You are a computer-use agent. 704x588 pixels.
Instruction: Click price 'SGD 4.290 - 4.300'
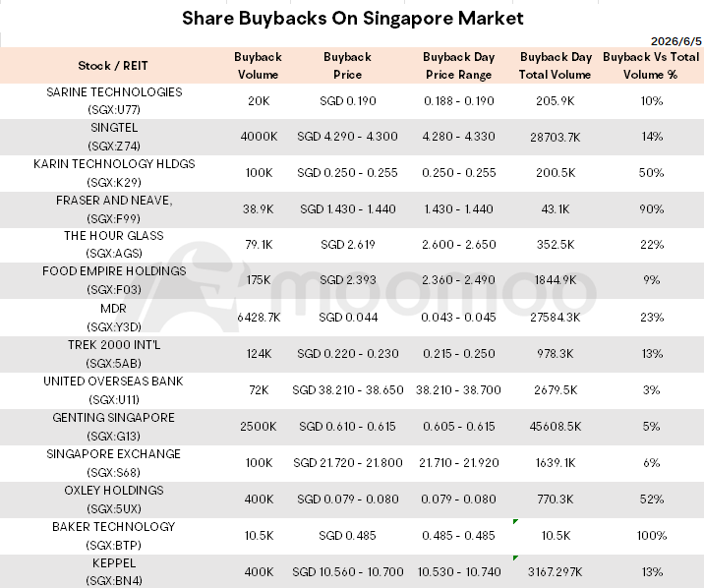347,137
